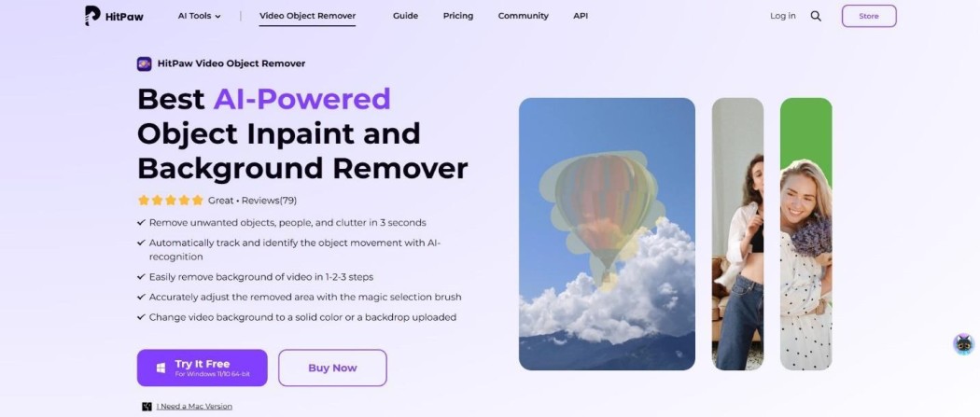This screenshot has height=417, width=980.
Task: Click the Windows logo on Try It Free
Action: click(x=161, y=368)
